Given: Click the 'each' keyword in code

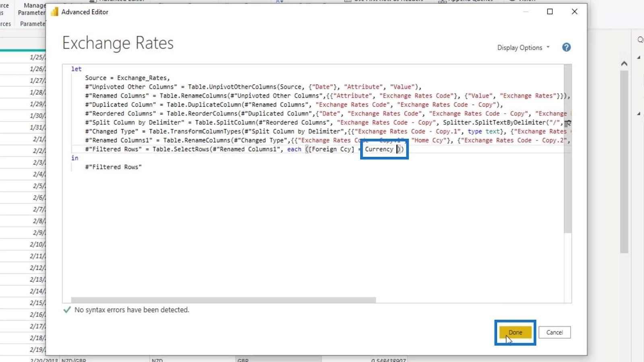Looking at the screenshot, I should point(294,149).
